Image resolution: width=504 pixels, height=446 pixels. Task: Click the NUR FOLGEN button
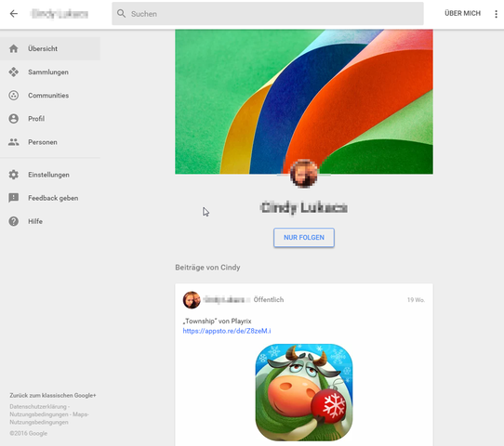point(304,238)
